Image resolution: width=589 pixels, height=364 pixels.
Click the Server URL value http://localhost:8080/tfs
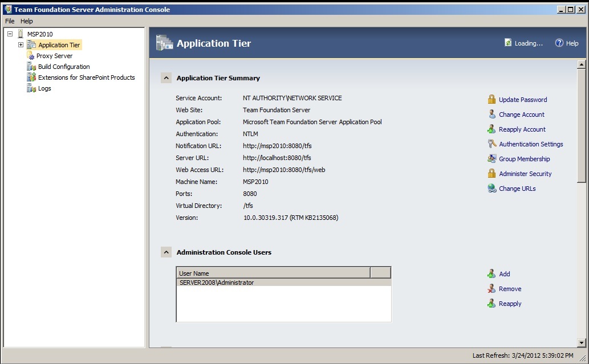point(277,158)
